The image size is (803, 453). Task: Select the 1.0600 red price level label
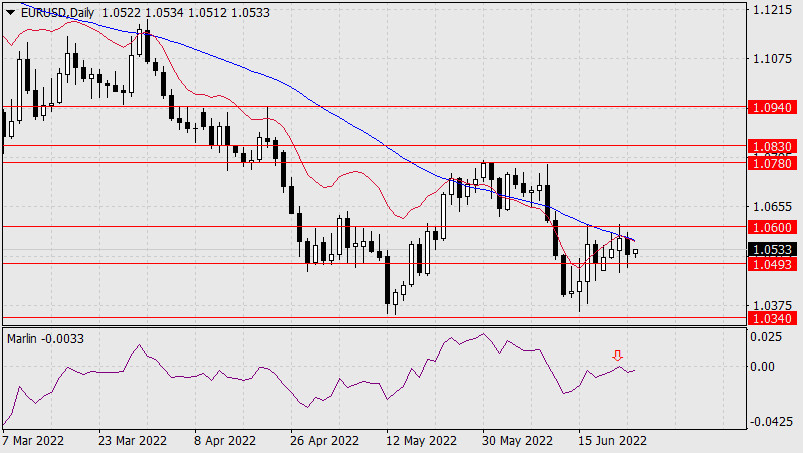coord(773,227)
